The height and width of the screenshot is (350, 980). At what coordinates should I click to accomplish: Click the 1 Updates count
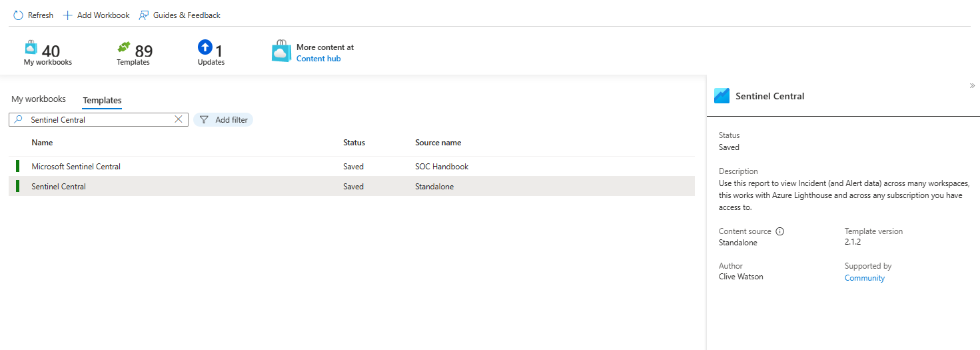(219, 51)
